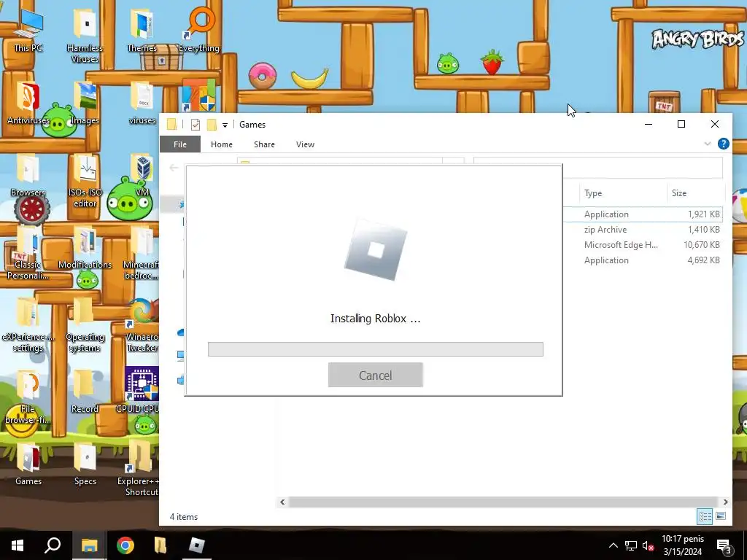Open the Windows Start menu
The image size is (747, 560).
coord(18,545)
